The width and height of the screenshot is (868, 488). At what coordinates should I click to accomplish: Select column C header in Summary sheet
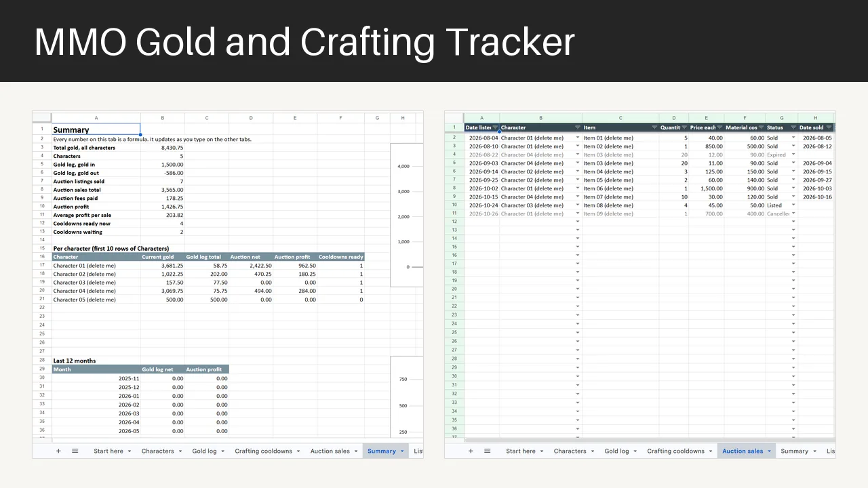click(207, 118)
